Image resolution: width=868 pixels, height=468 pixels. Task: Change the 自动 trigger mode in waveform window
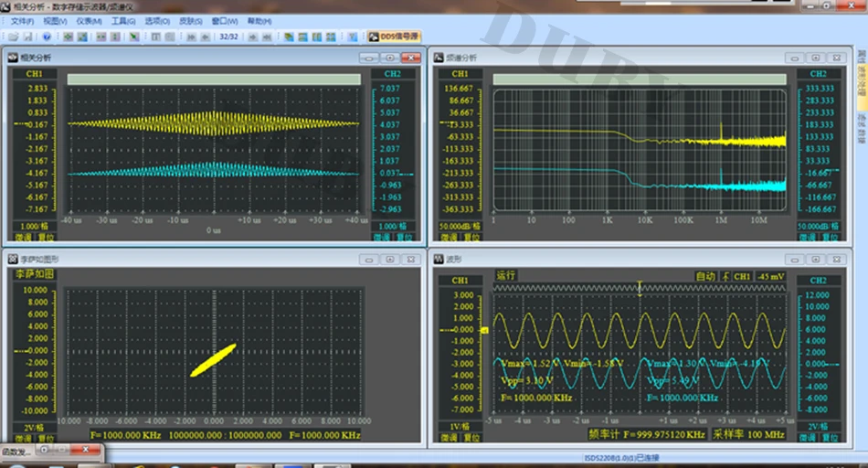pos(705,276)
